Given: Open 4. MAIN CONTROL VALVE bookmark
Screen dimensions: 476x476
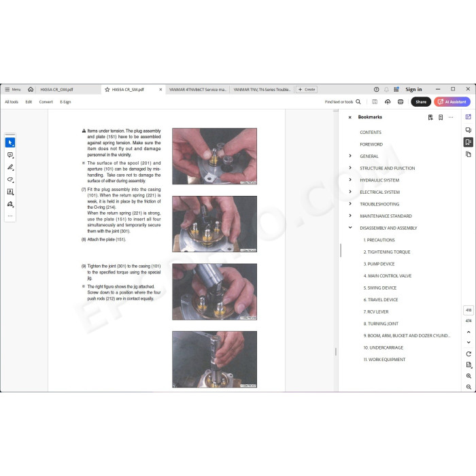Looking at the screenshot, I should click(388, 276).
